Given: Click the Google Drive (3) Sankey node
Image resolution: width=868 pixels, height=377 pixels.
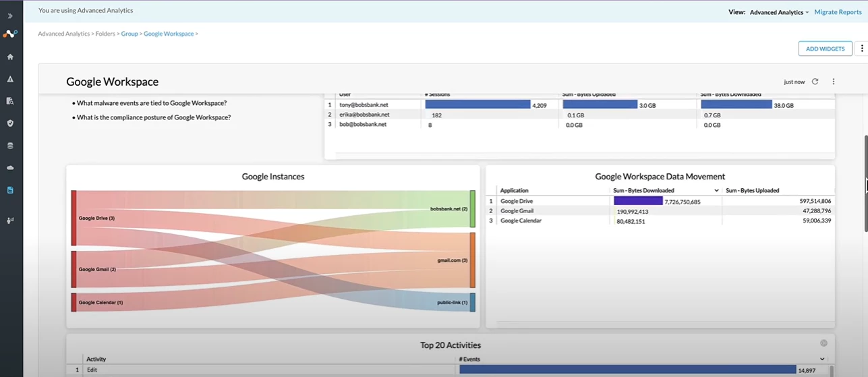Looking at the screenshot, I should pos(74,218).
